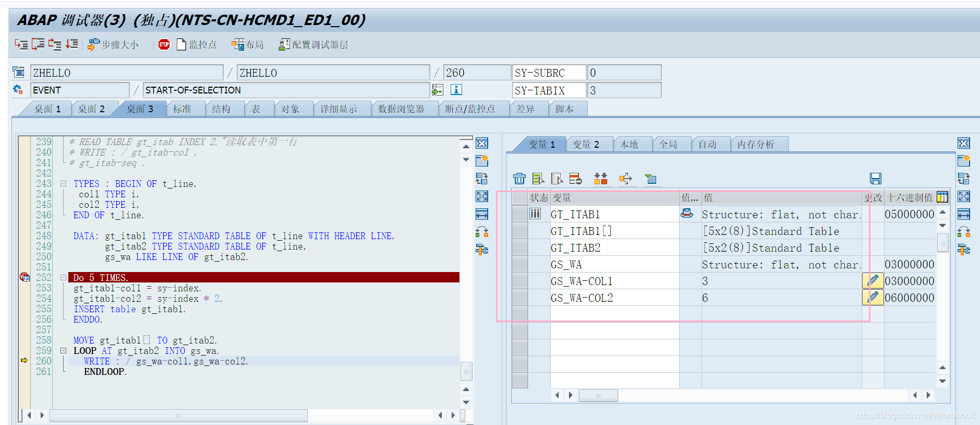This screenshot has width=980, height=425.
Task: Click new tool icon beside source code
Action: [x=482, y=161]
